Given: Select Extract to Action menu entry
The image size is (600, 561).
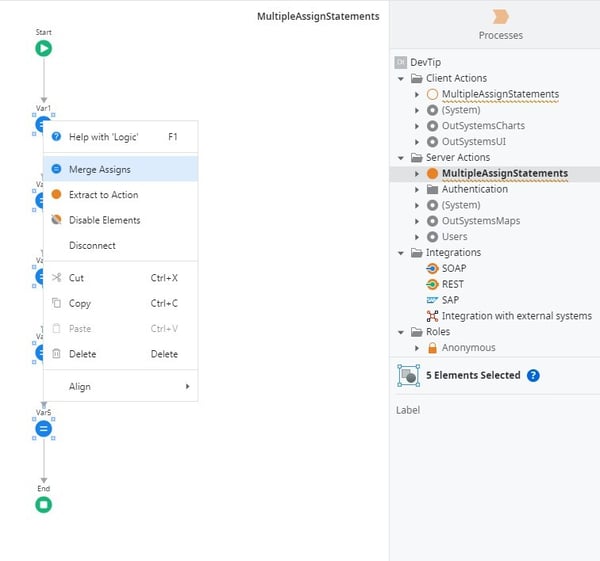Looking at the screenshot, I should pos(103,195).
